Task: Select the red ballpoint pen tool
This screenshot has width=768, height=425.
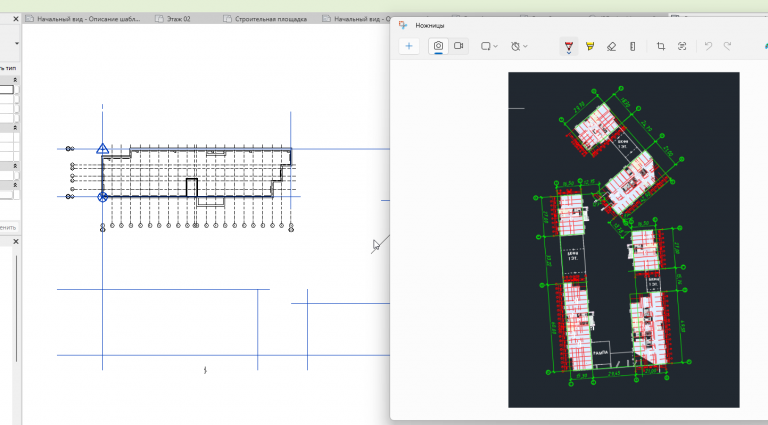Action: tap(569, 47)
